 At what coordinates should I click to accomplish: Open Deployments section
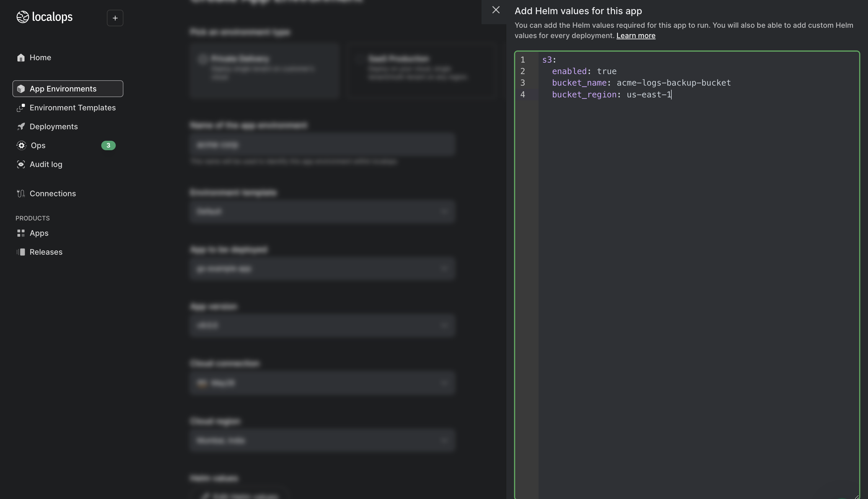click(x=54, y=126)
